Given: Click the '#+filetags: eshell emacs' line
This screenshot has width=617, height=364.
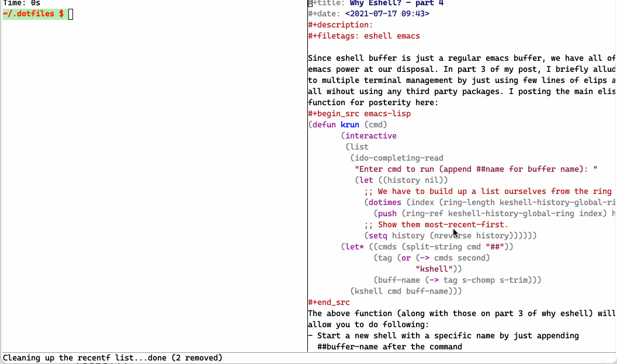Looking at the screenshot, I should pyautogui.click(x=364, y=36).
